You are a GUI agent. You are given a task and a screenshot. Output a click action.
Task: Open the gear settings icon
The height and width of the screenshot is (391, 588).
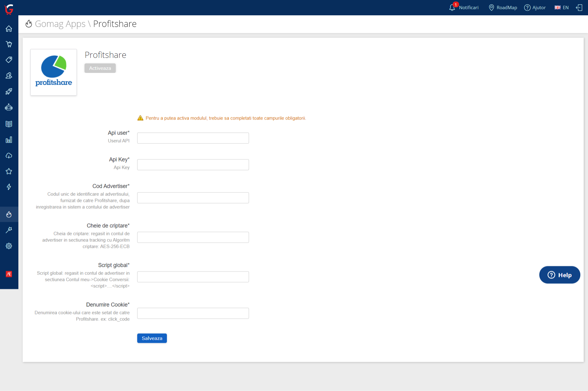pyautogui.click(x=9, y=246)
